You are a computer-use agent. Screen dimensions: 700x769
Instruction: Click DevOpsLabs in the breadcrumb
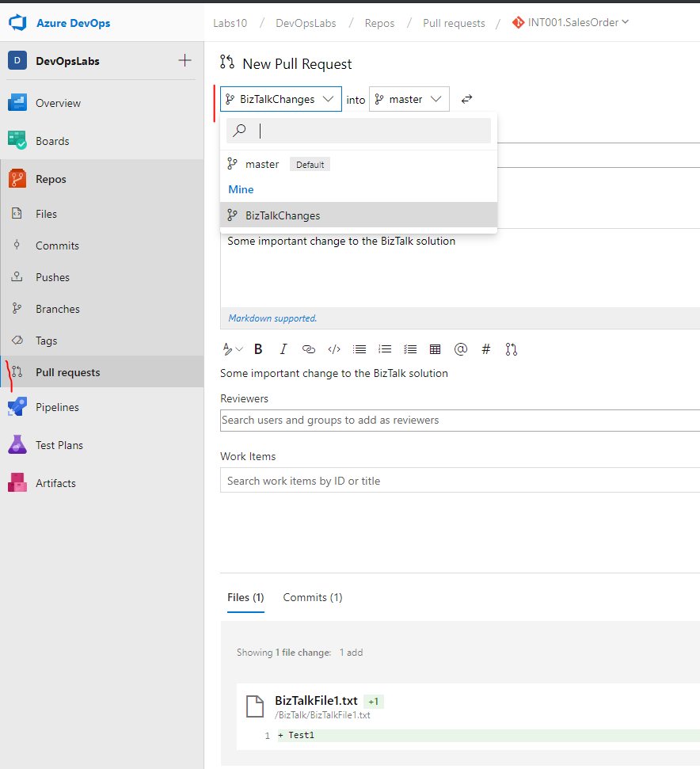pos(306,23)
